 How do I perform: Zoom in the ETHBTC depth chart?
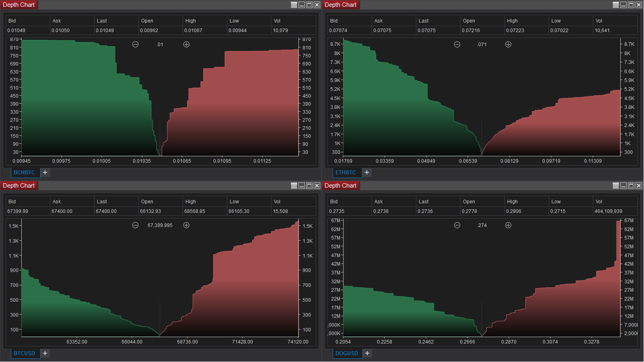(x=508, y=45)
